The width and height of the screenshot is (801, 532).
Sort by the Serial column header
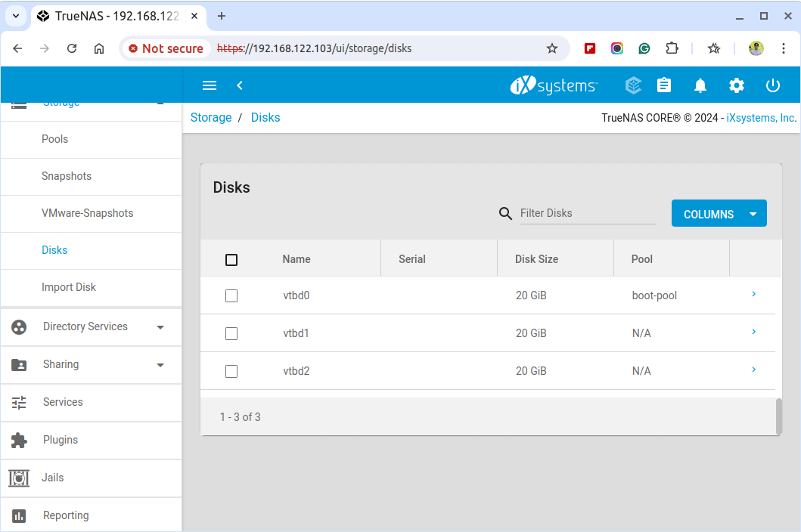coord(411,259)
